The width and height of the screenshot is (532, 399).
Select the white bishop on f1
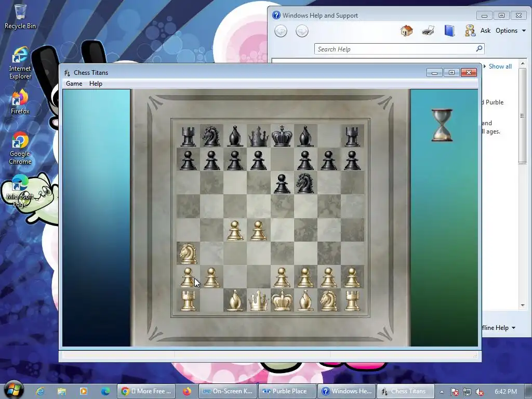(305, 301)
